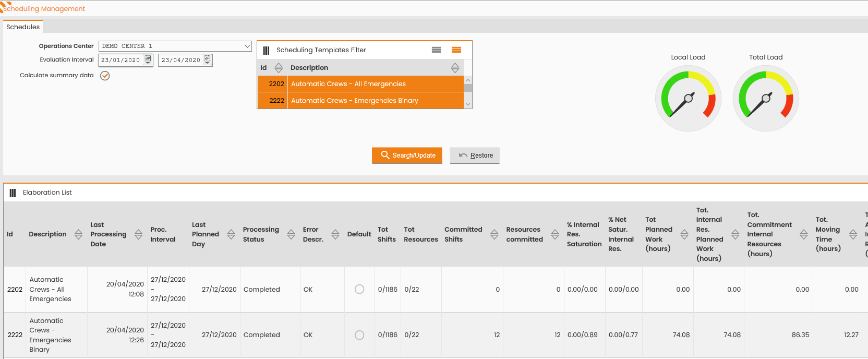Toggle the Calculate summary data checkbox
Viewport: 868px width, 359px height.
[105, 76]
